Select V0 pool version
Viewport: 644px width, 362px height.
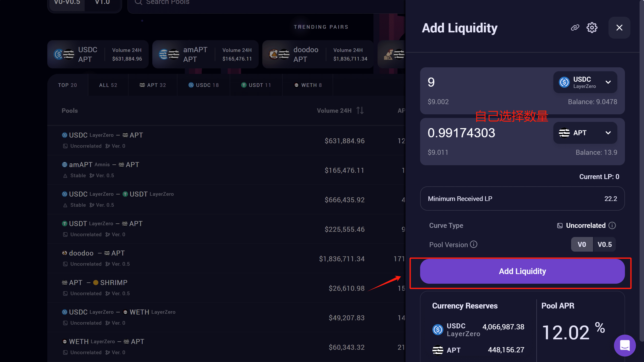pos(582,244)
